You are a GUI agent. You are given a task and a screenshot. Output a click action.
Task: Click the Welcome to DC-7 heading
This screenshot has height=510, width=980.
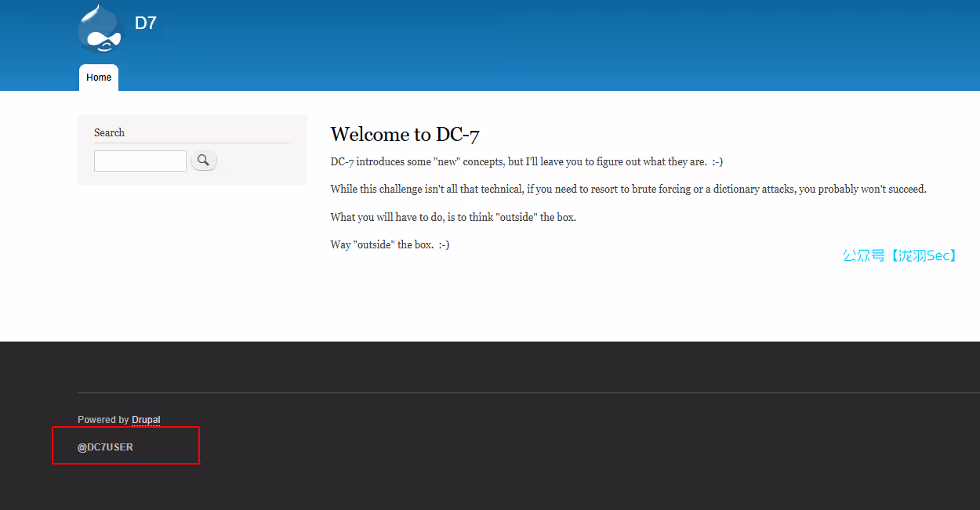point(405,134)
